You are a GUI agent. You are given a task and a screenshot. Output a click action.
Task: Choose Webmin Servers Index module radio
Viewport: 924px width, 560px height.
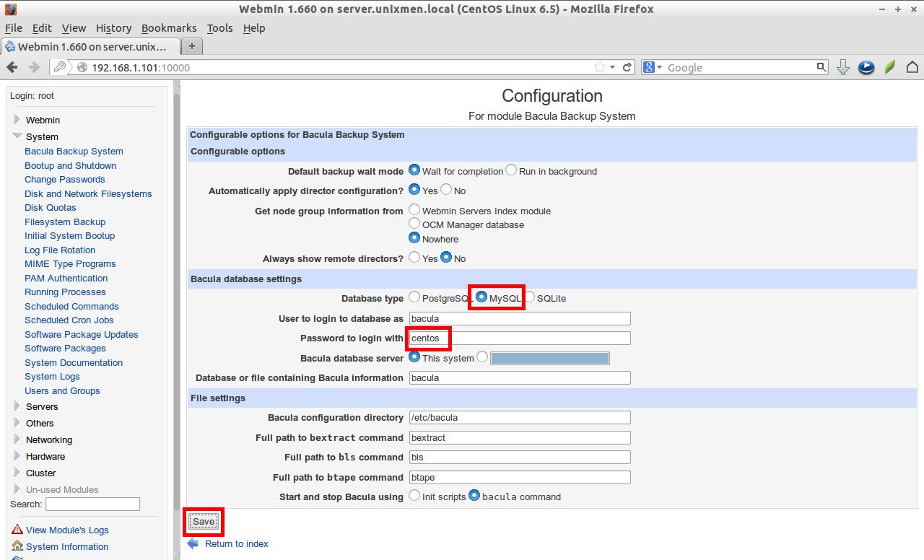[414, 210]
